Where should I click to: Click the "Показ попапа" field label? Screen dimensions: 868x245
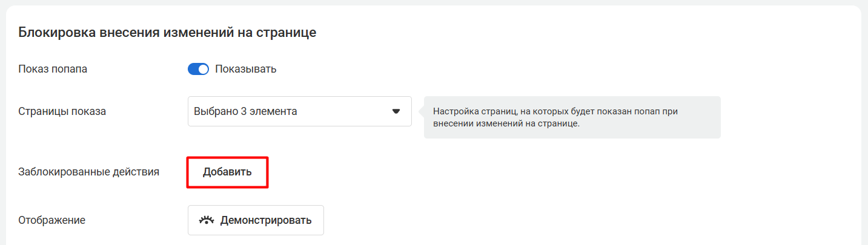point(53,69)
